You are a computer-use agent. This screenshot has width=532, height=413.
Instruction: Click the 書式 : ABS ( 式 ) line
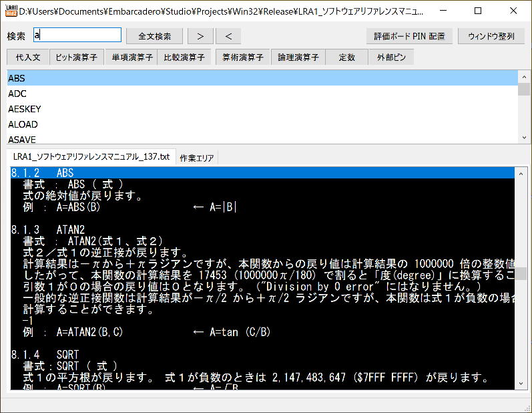click(x=73, y=184)
